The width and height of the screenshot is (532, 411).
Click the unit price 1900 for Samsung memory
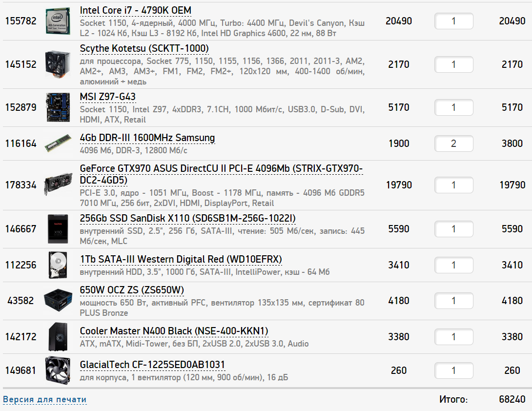point(399,143)
